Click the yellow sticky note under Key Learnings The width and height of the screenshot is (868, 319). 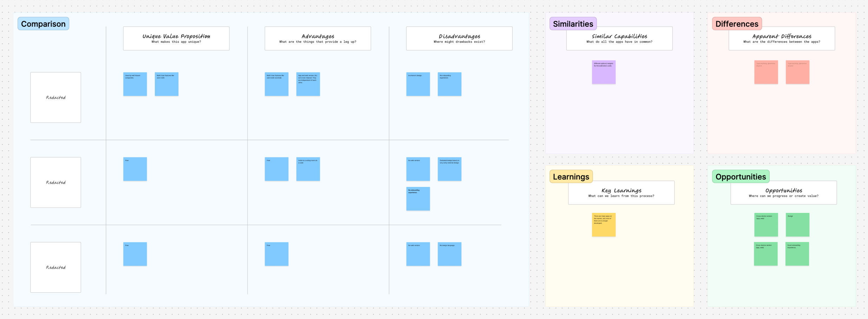pos(604,225)
